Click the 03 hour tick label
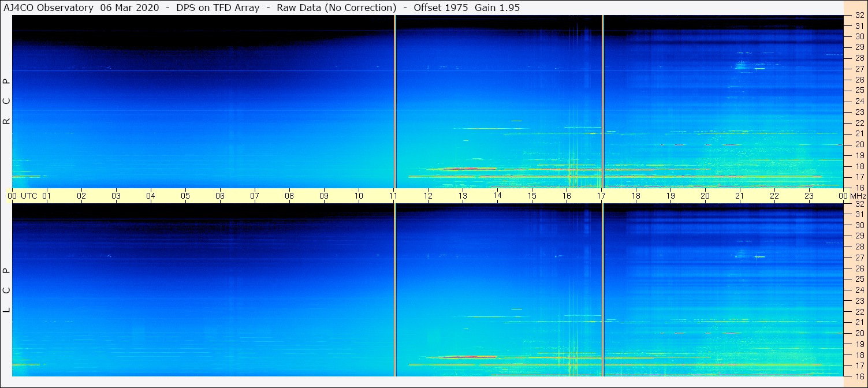Screen dimensions: 868x388 pos(116,196)
